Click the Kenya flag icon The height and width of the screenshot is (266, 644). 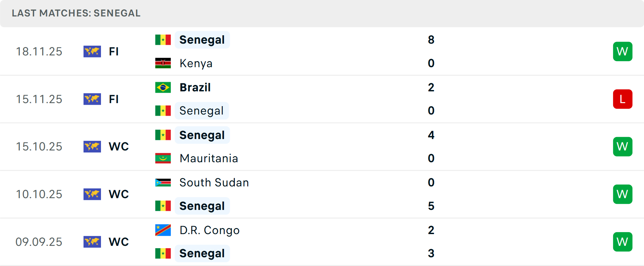coord(163,63)
